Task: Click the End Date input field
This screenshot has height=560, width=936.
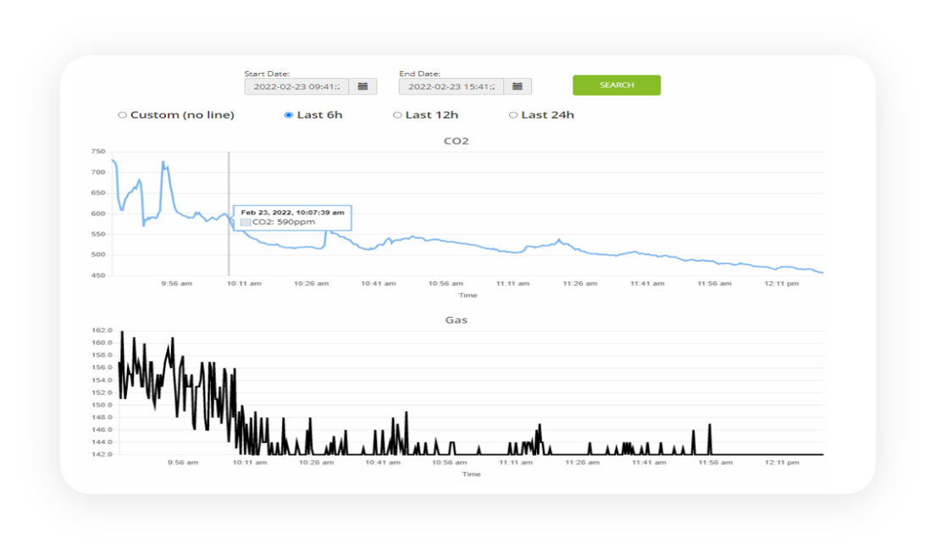Action: pyautogui.click(x=451, y=86)
